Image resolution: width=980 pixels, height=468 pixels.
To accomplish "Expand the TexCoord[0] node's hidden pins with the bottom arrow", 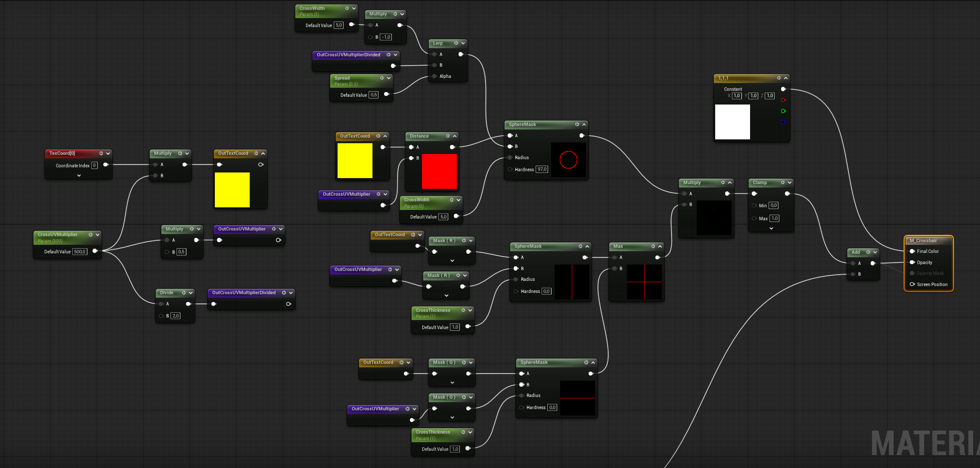I will (x=79, y=175).
